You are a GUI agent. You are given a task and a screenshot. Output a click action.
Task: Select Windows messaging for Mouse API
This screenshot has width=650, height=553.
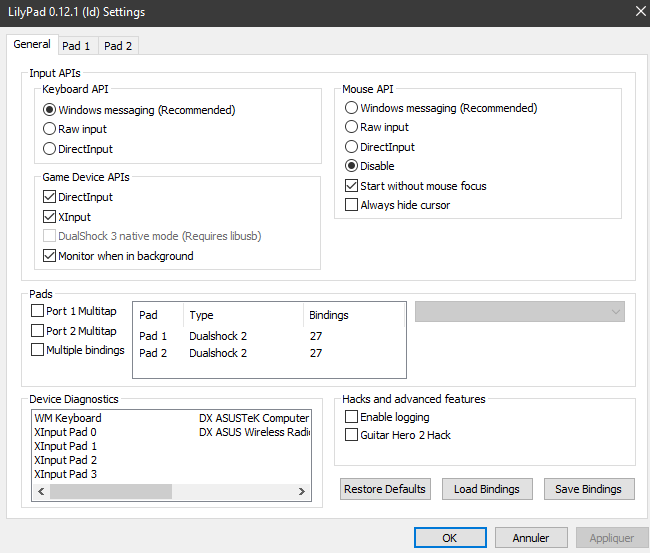pyautogui.click(x=351, y=108)
